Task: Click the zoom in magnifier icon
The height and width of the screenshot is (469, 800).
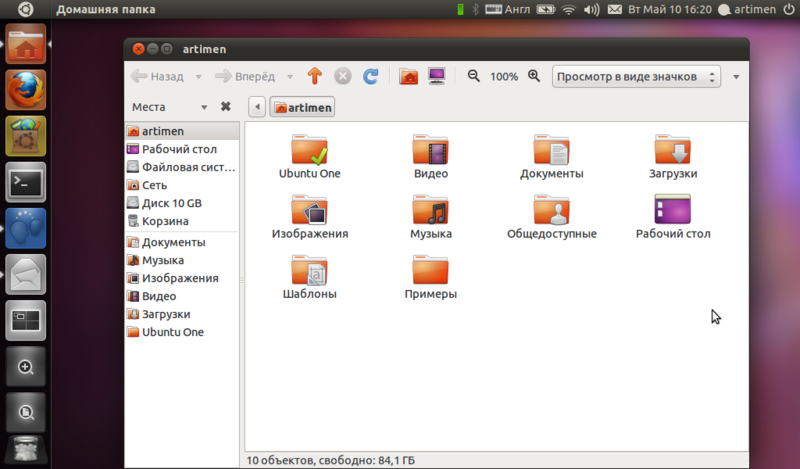Action: [534, 77]
